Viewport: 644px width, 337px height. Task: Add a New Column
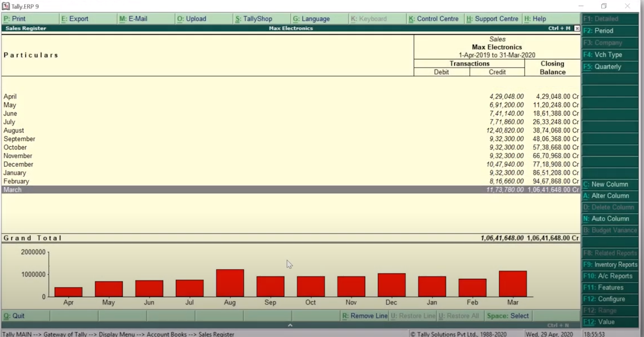click(x=609, y=184)
